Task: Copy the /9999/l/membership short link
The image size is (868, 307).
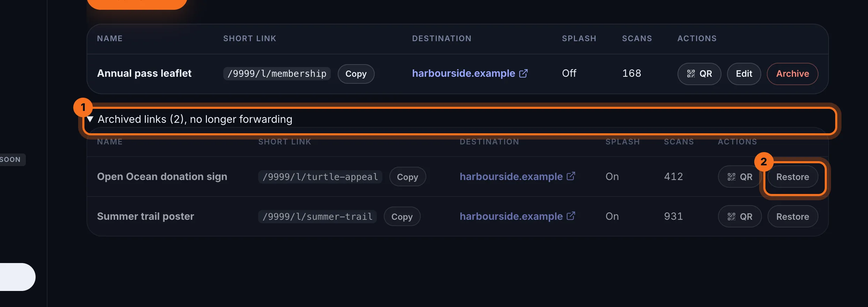Action: 356,74
